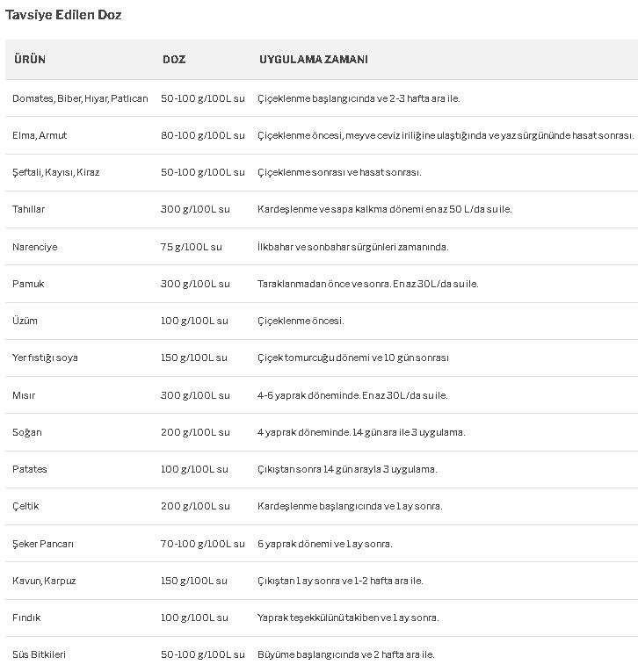Select the Elma, Armut product cell

[40, 135]
